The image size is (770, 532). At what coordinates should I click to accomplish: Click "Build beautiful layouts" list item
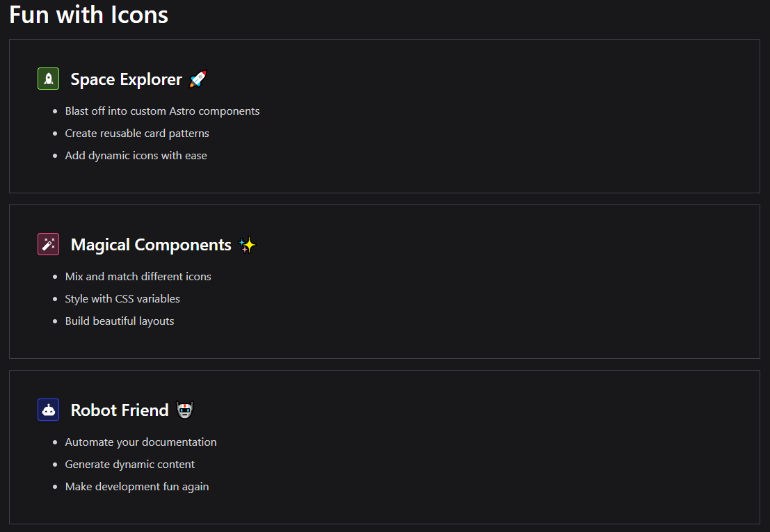click(120, 321)
